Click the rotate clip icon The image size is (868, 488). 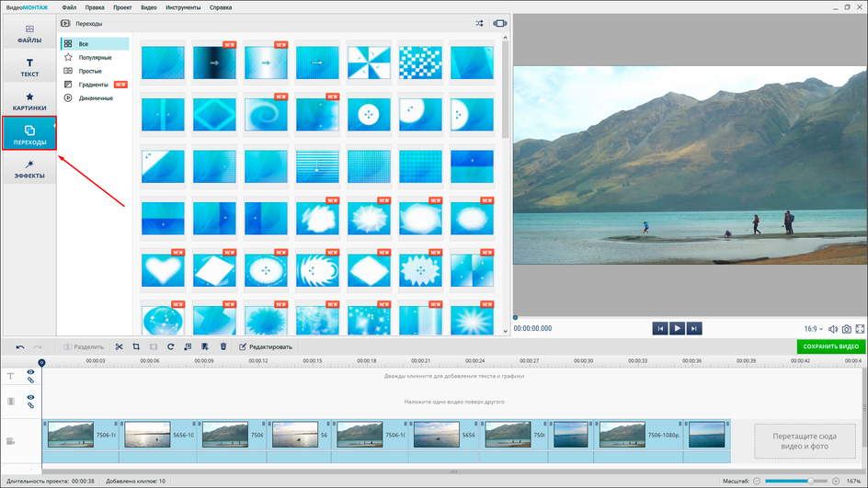click(x=171, y=346)
